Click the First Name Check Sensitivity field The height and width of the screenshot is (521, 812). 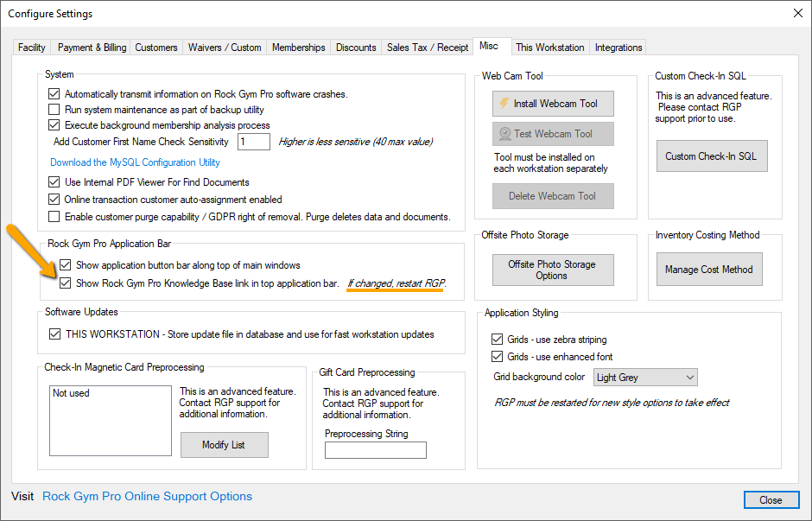pyautogui.click(x=254, y=142)
